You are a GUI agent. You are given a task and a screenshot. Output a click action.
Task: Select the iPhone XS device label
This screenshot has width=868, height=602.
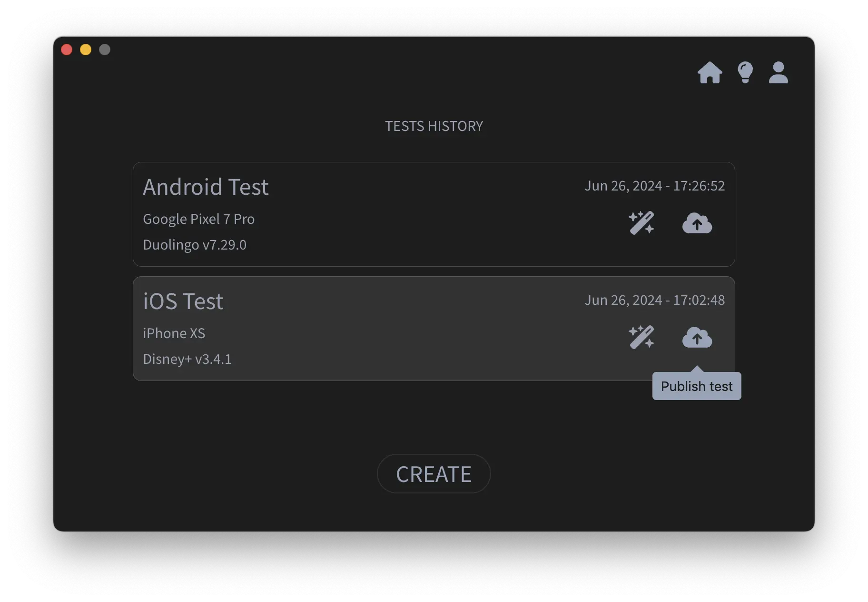pyautogui.click(x=174, y=333)
